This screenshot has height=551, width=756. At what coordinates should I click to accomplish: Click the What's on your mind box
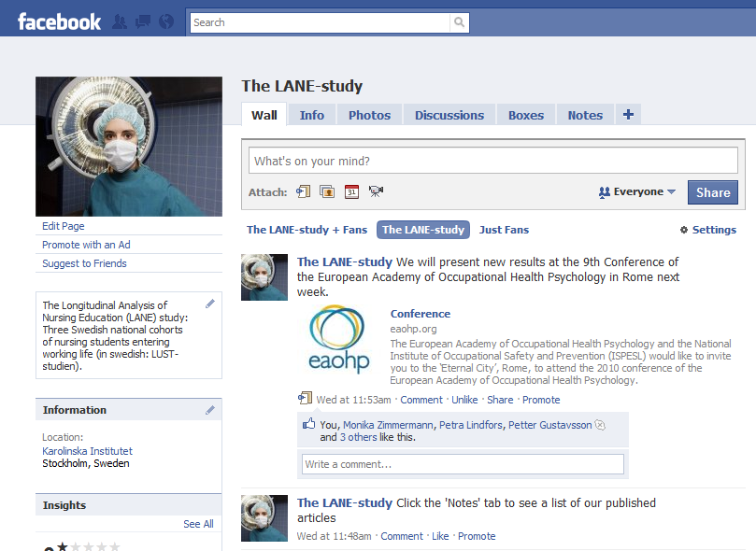point(492,161)
